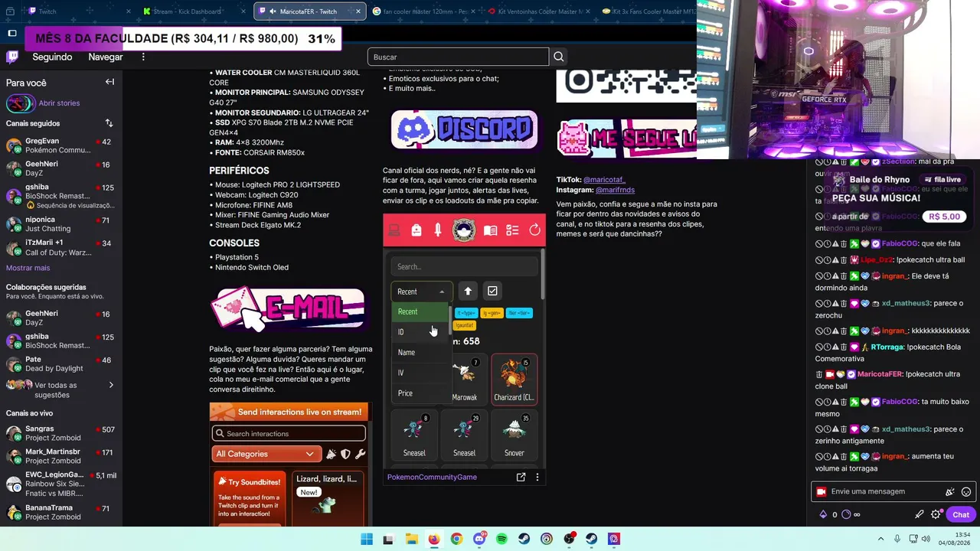Screen dimensions: 980x551
Task: Send message with the Chat button
Action: click(961, 514)
